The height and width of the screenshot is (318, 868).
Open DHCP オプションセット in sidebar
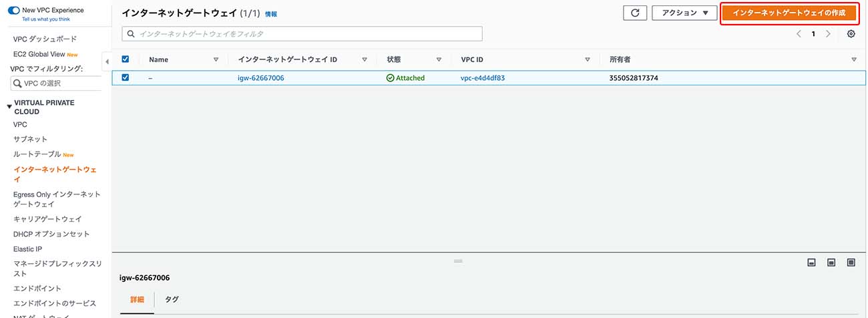51,234
